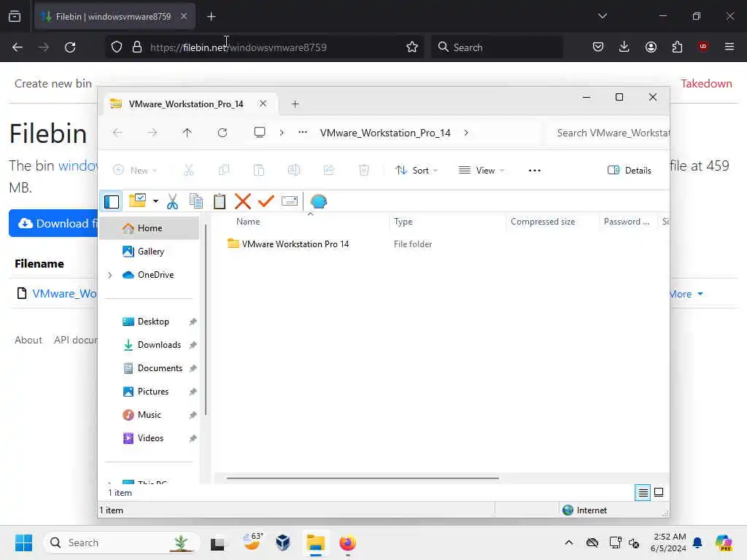Image resolution: width=747 pixels, height=560 pixels.
Task: Click the Share icon in command bar
Action: point(329,170)
